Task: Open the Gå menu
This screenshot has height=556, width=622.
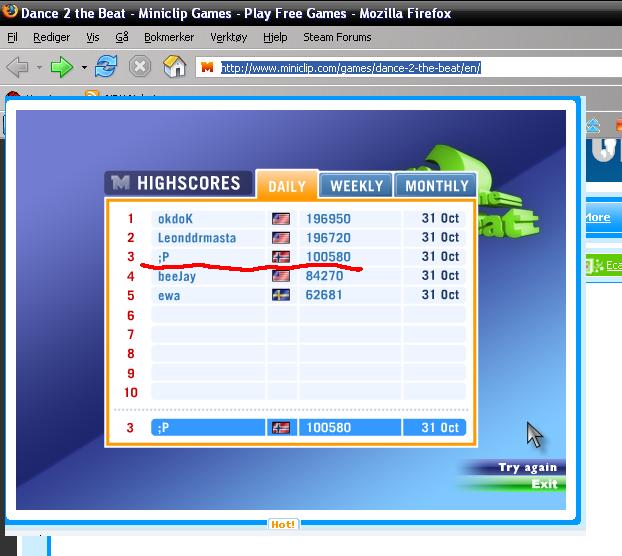Action: click(122, 37)
